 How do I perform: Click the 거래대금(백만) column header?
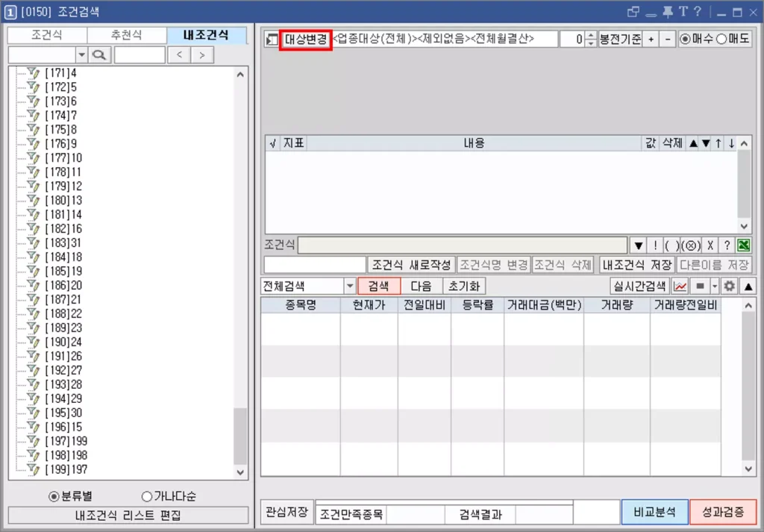tap(544, 305)
